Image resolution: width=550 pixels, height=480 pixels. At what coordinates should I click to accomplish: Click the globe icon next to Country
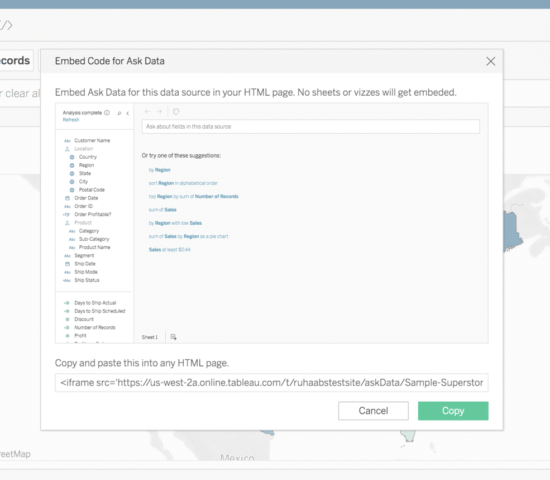pos(72,157)
